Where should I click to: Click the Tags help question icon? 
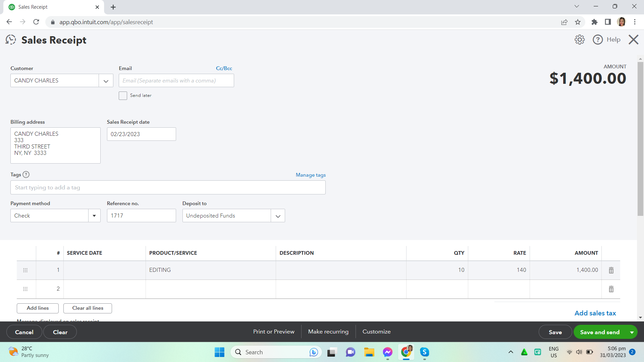coord(26,175)
